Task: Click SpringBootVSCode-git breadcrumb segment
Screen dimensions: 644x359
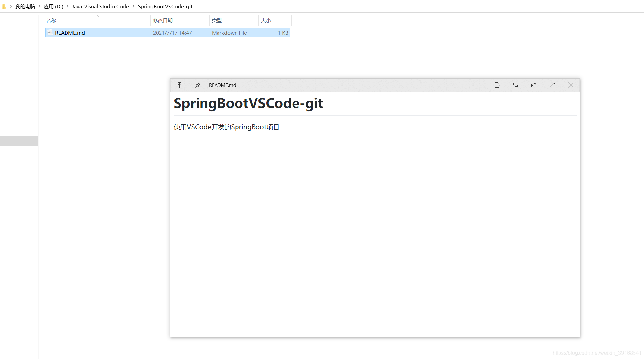Action: point(165,6)
